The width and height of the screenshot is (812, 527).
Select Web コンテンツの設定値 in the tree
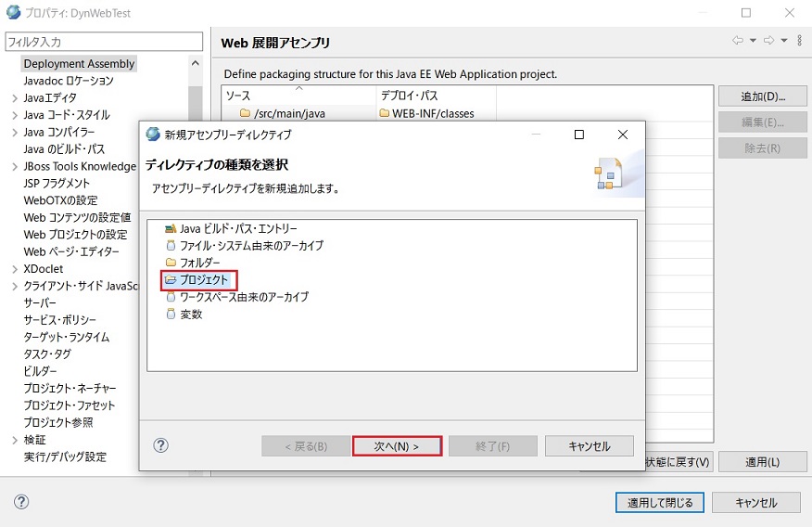[77, 218]
